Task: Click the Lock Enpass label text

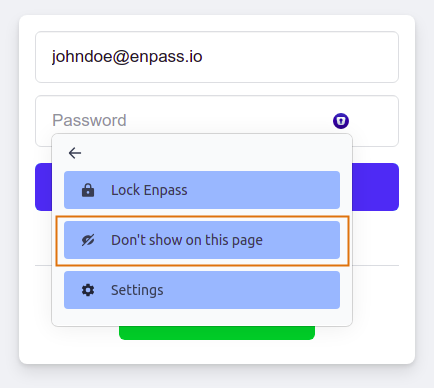Action: click(x=149, y=190)
